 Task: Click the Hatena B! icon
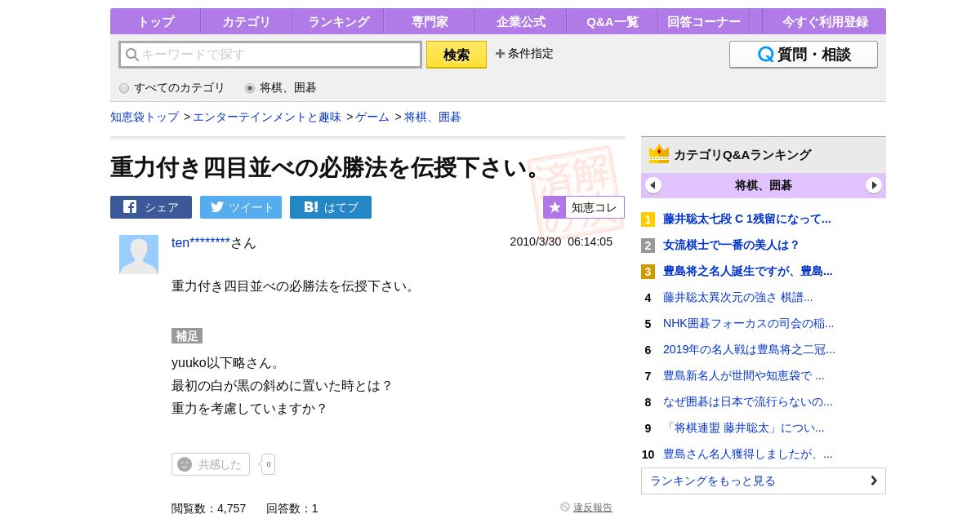[311, 207]
